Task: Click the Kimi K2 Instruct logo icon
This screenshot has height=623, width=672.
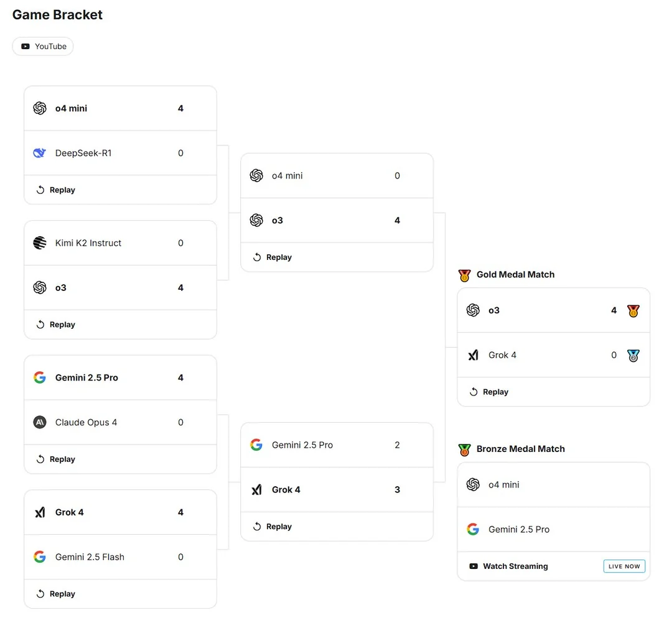Action: tap(40, 243)
